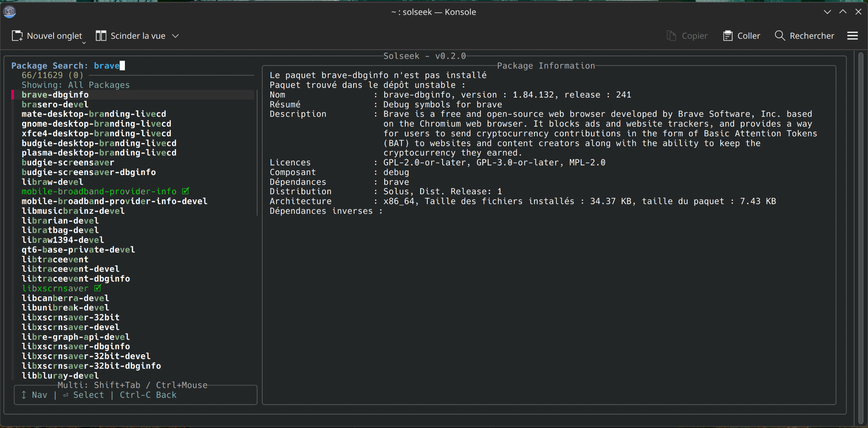This screenshot has width=868, height=428.
Task: Click the title bar down chevron
Action: coord(827,12)
